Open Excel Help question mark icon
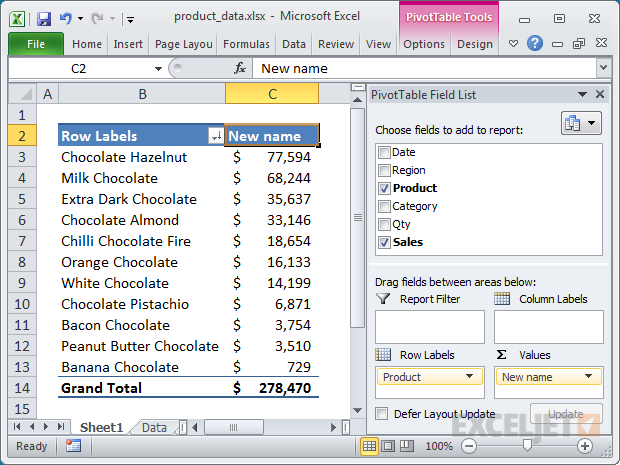The image size is (620, 465). coord(534,44)
